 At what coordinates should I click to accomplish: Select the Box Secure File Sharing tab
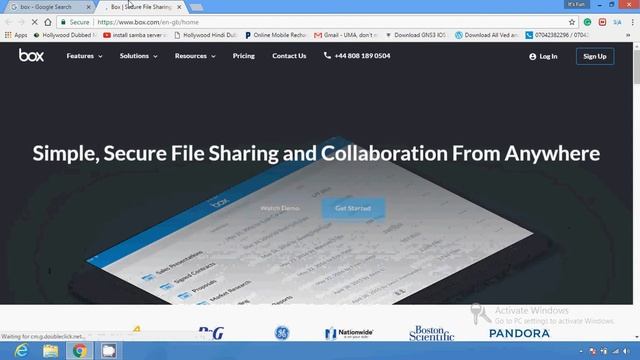[141, 7]
